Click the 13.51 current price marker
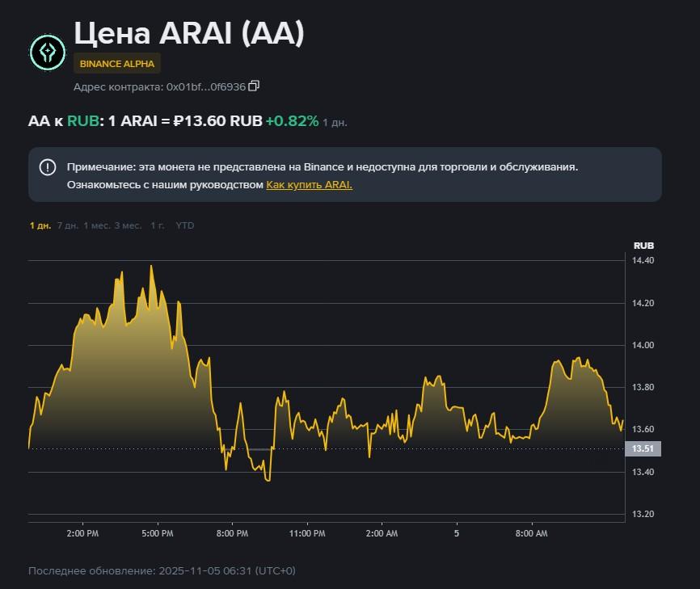Viewport: 700px width, 589px height. (643, 448)
